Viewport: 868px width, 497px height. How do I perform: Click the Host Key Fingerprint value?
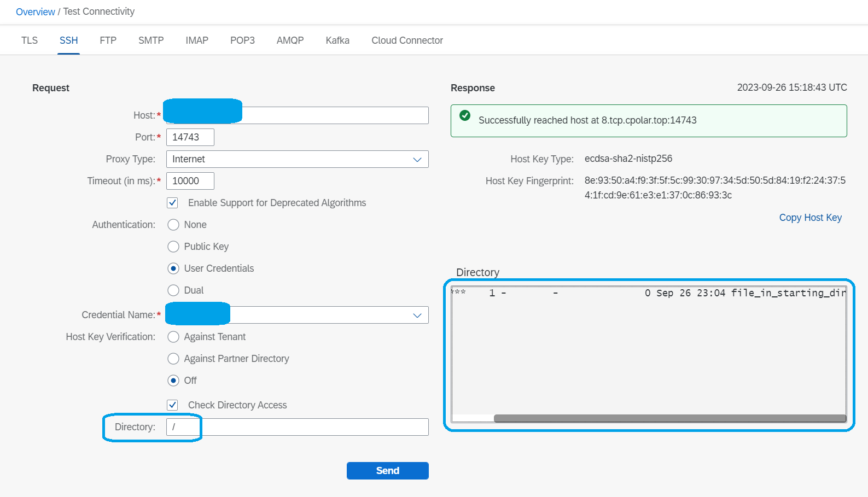point(715,188)
